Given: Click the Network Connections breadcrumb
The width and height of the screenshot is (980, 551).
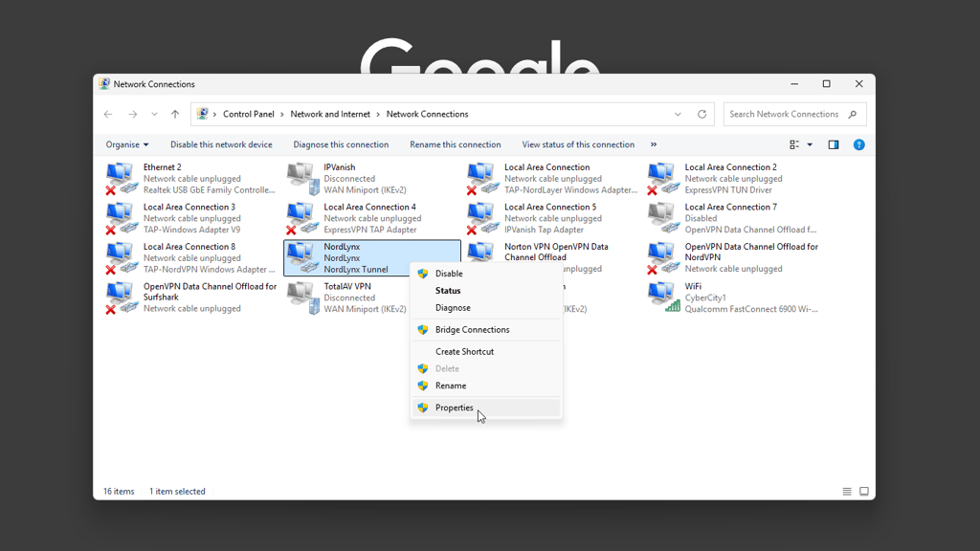Looking at the screenshot, I should tap(427, 115).
